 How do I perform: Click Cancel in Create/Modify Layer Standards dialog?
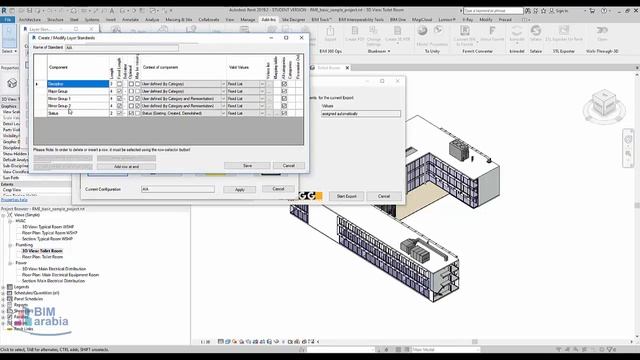click(x=289, y=166)
